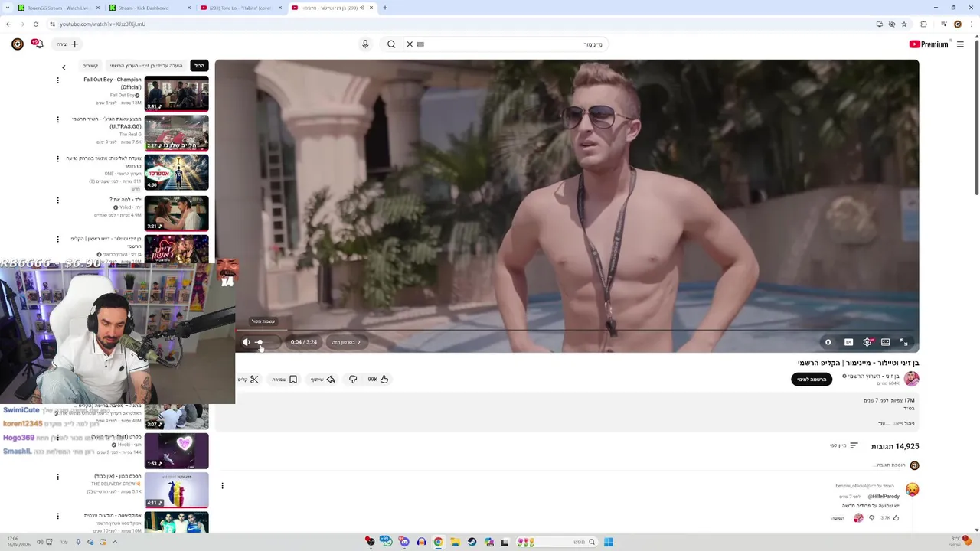980x551 pixels.
Task: Open options menu for the 4:56 video
Action: pyautogui.click(x=57, y=159)
